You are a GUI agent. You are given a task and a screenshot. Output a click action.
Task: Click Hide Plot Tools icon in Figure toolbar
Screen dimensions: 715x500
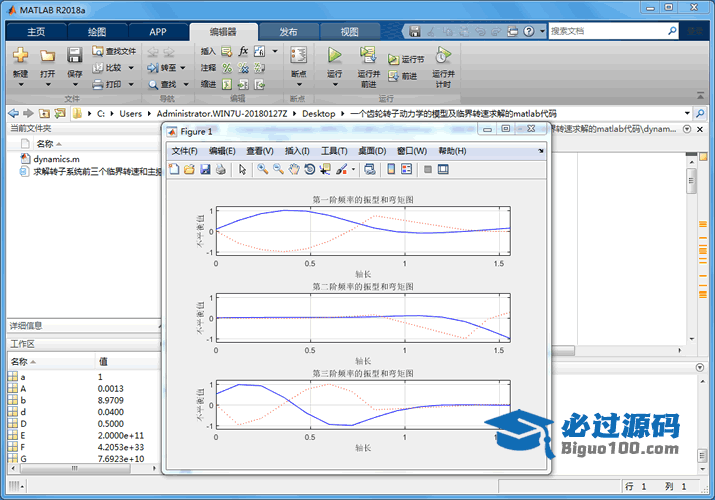[x=428, y=170]
